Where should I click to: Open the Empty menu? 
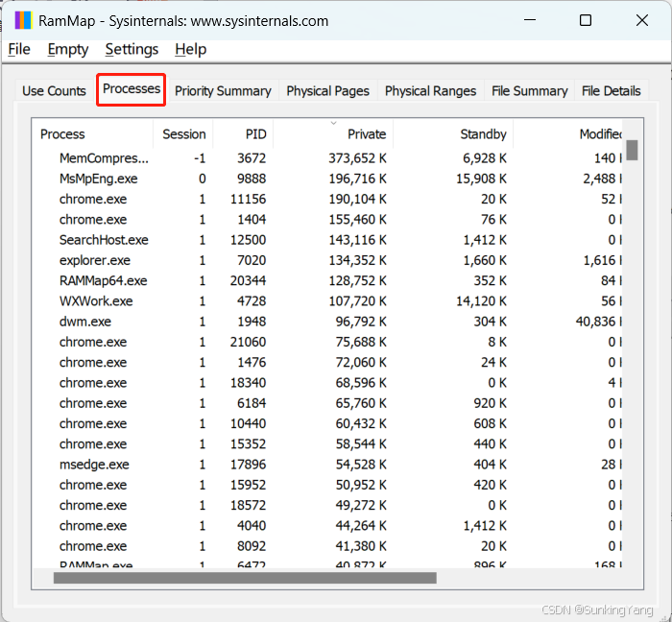pyautogui.click(x=68, y=50)
